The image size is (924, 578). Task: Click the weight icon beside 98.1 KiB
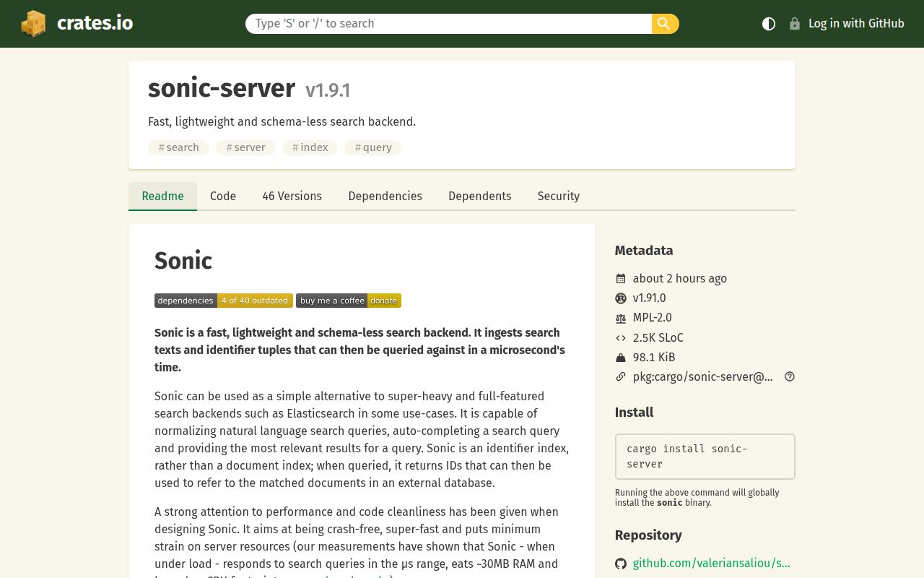[x=621, y=358]
